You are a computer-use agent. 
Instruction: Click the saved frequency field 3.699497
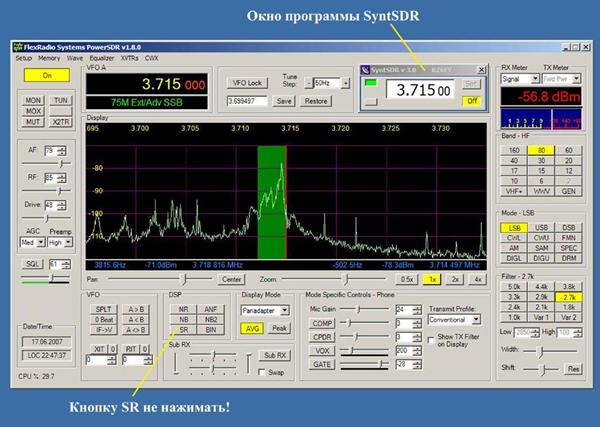coord(247,101)
